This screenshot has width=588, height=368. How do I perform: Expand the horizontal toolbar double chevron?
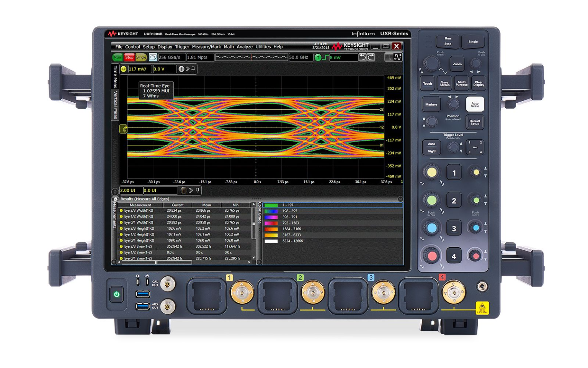191,191
